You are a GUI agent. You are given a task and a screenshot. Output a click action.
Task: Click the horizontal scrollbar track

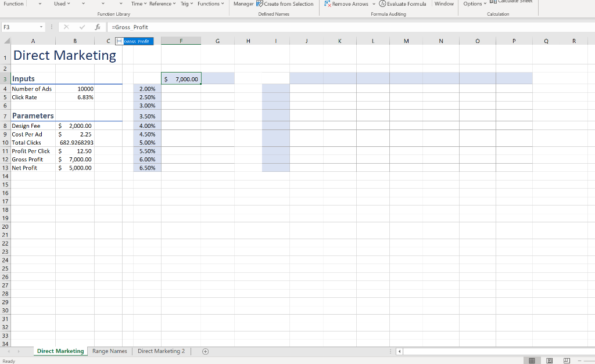click(x=499, y=351)
